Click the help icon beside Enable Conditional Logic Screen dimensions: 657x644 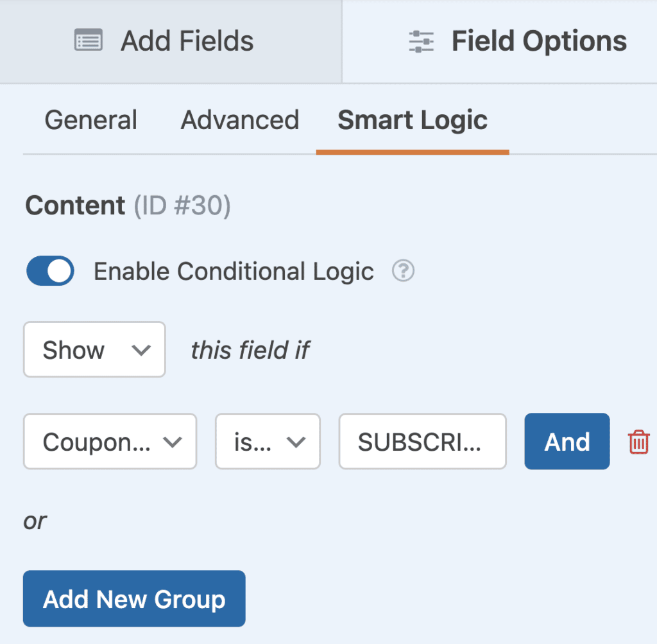pos(403,272)
